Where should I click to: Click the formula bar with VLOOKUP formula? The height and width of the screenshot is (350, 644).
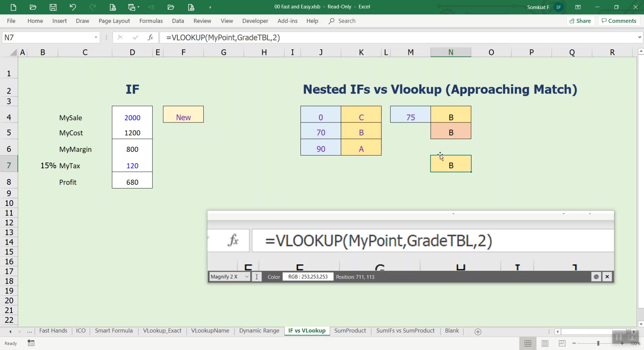click(x=397, y=37)
